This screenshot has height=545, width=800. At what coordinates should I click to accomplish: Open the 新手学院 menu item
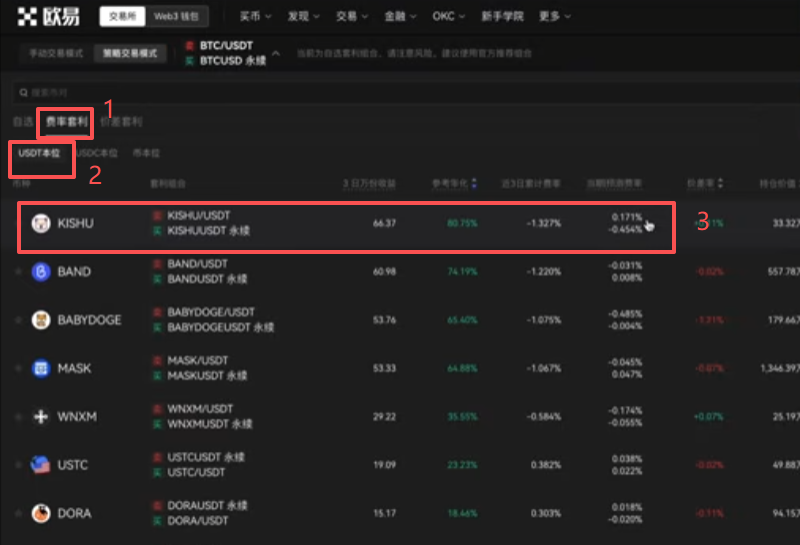503,16
